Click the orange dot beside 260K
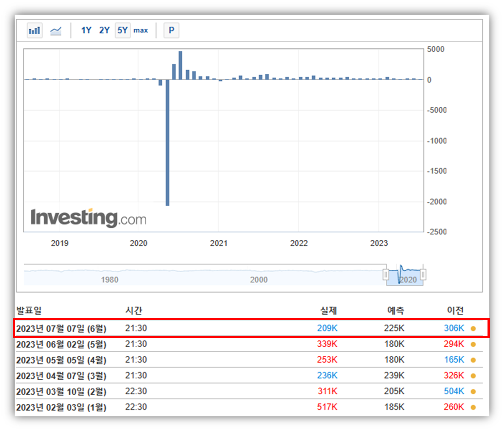Viewport: 504px width, 431px height. [473, 407]
